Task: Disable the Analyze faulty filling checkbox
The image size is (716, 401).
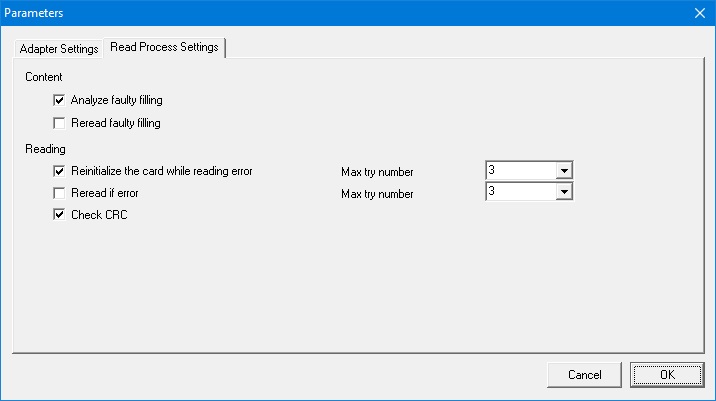Action: pos(61,100)
